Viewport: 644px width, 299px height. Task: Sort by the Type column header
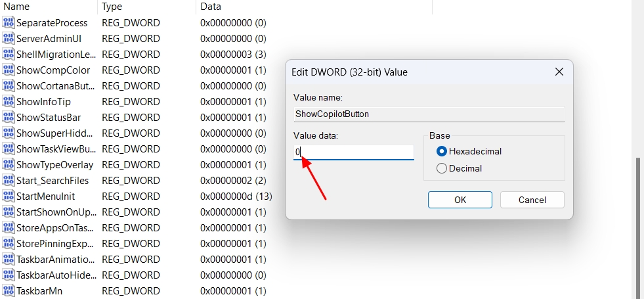(112, 7)
